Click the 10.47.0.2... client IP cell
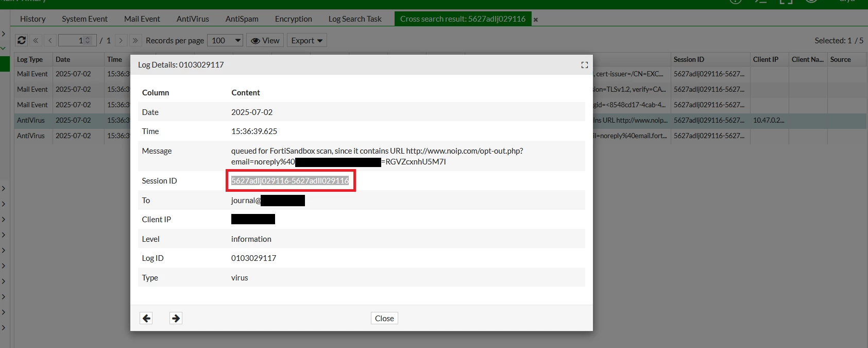Viewport: 868px width, 348px height. click(769, 120)
